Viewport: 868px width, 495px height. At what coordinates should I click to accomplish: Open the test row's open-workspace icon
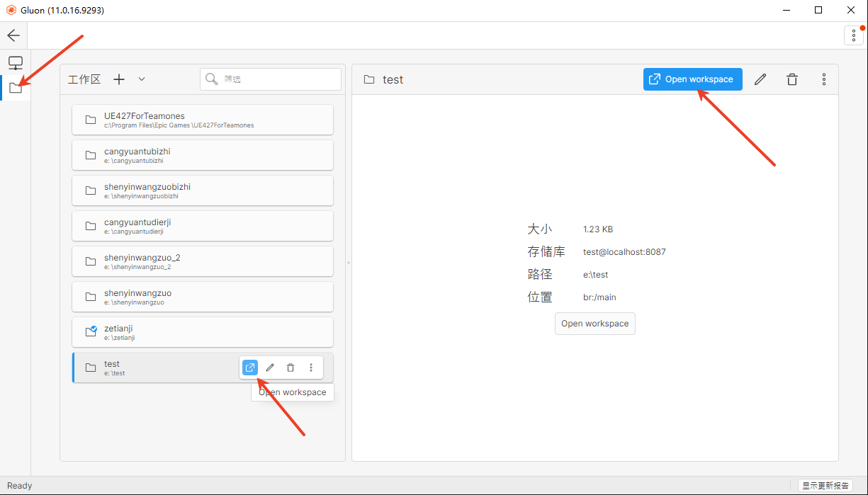click(x=249, y=368)
